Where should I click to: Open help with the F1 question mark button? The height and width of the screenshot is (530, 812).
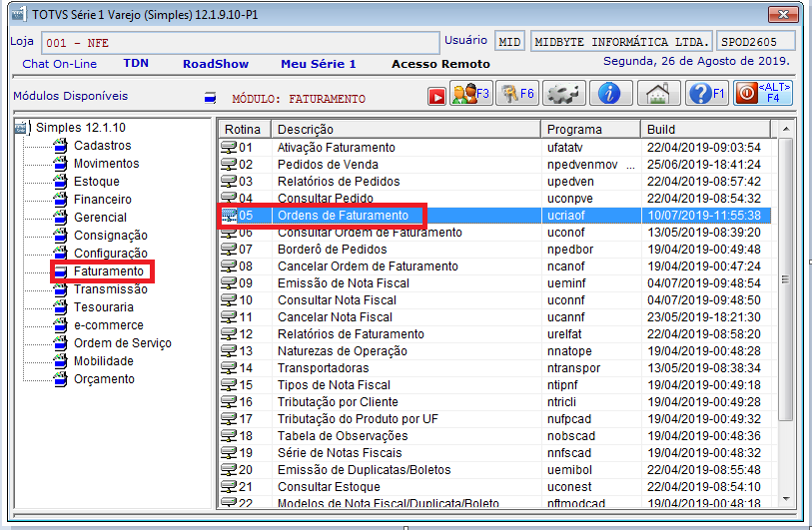706,94
